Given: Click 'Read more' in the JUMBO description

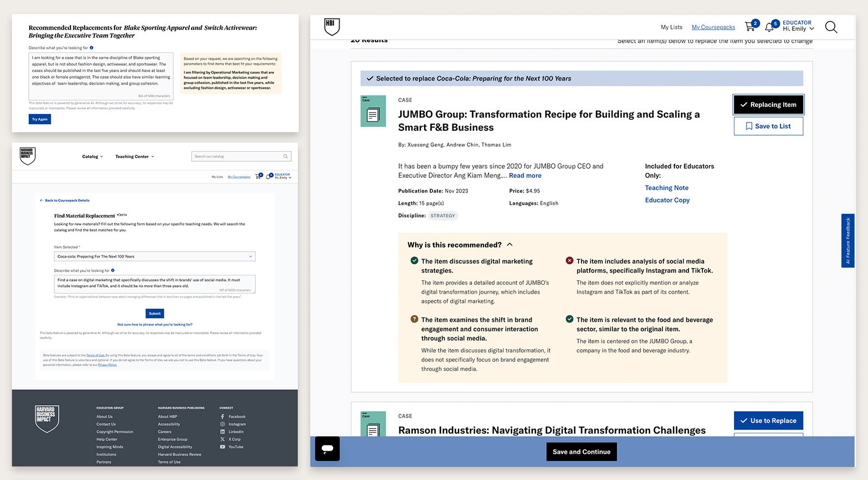Looking at the screenshot, I should (x=525, y=176).
